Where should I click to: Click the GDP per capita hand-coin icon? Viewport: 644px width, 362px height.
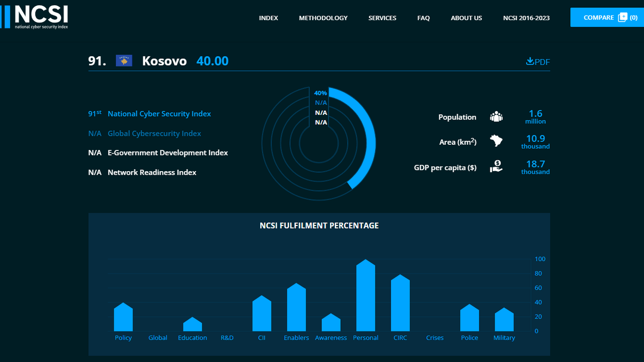pos(496,167)
